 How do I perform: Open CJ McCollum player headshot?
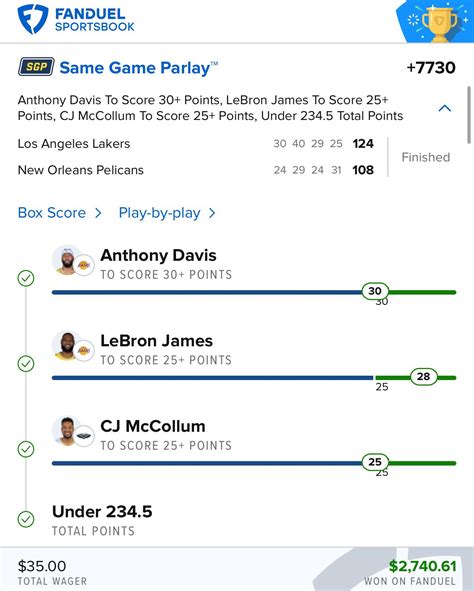[67, 431]
